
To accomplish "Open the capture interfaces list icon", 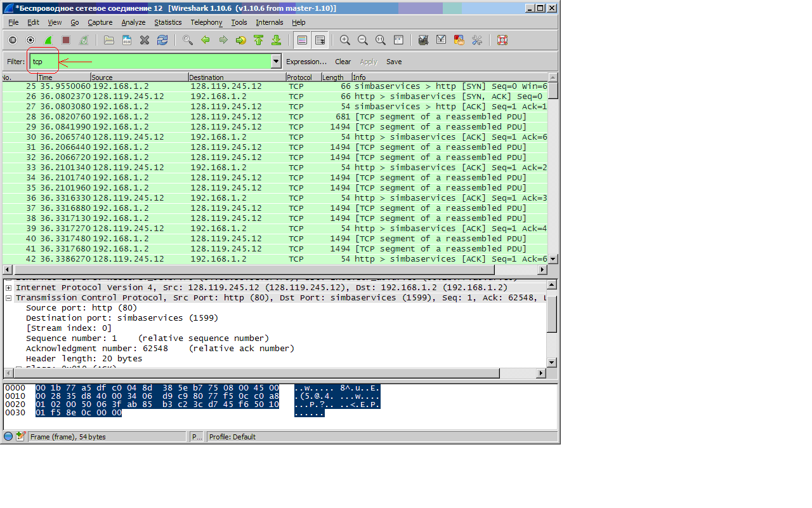I will [12, 40].
